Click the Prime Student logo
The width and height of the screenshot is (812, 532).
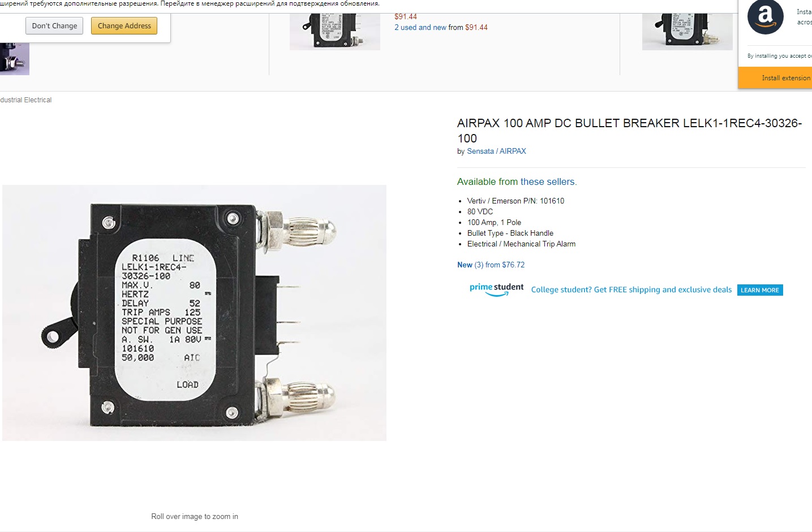point(496,289)
